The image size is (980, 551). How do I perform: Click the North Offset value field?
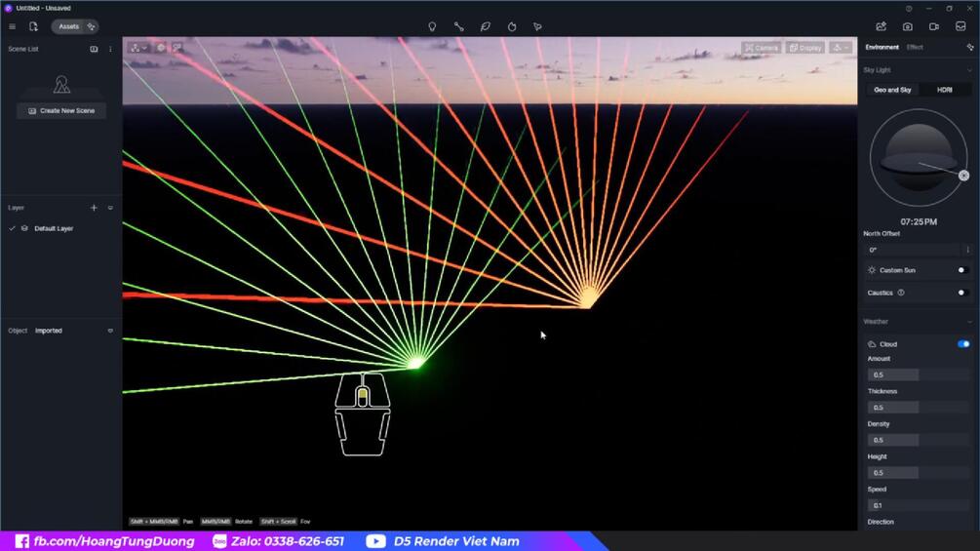coord(913,250)
